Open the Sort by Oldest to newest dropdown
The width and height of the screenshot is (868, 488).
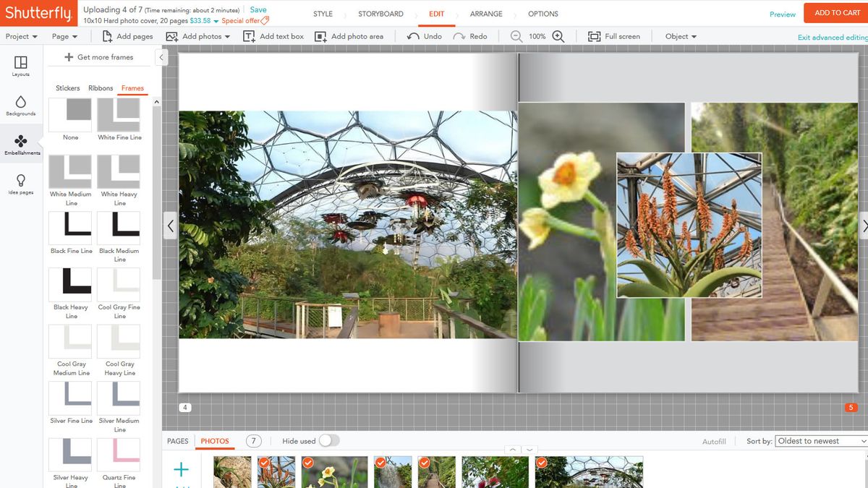(821, 441)
